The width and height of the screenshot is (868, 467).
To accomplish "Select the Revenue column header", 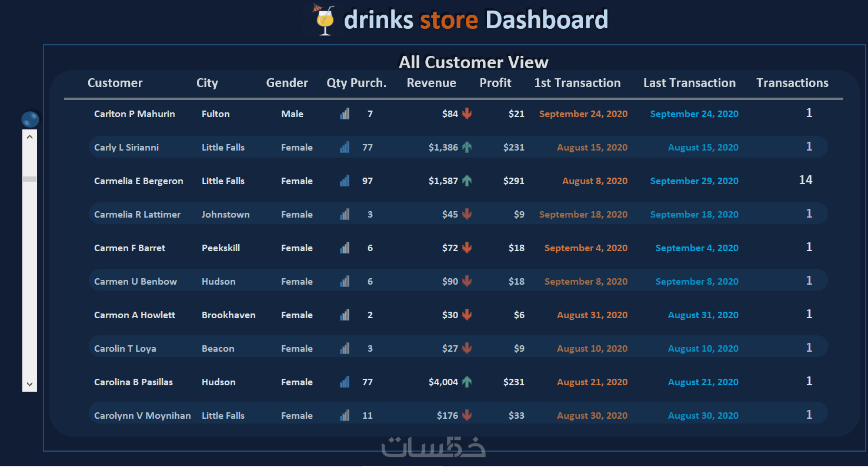I will click(x=432, y=83).
